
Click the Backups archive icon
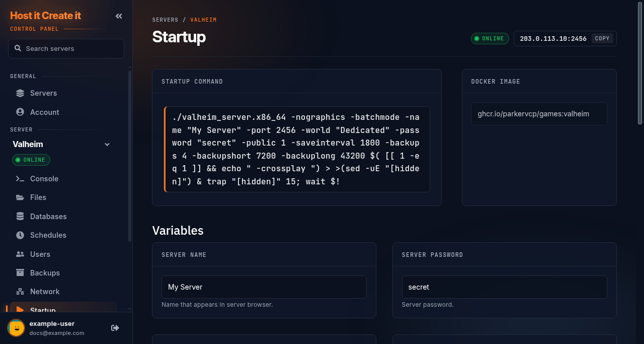(20, 273)
